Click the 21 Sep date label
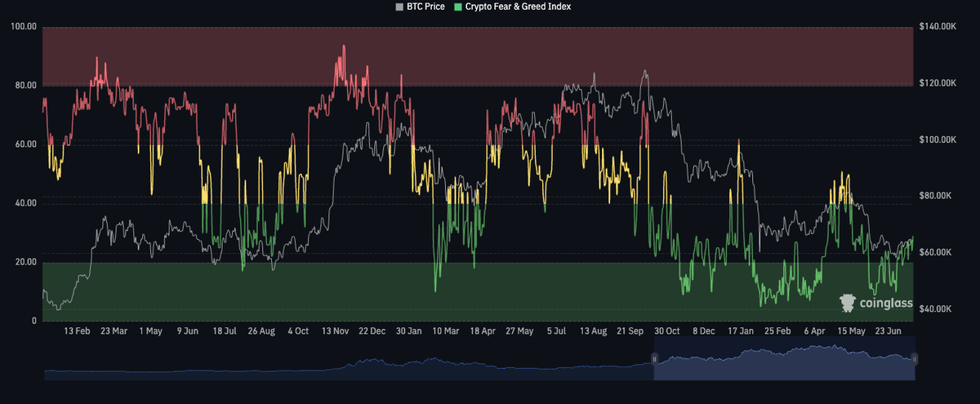Image resolution: width=980 pixels, height=404 pixels. click(x=630, y=331)
